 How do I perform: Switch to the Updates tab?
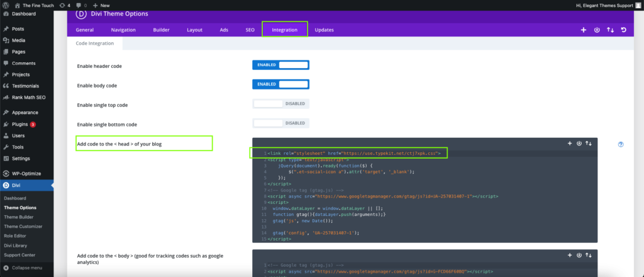(324, 30)
